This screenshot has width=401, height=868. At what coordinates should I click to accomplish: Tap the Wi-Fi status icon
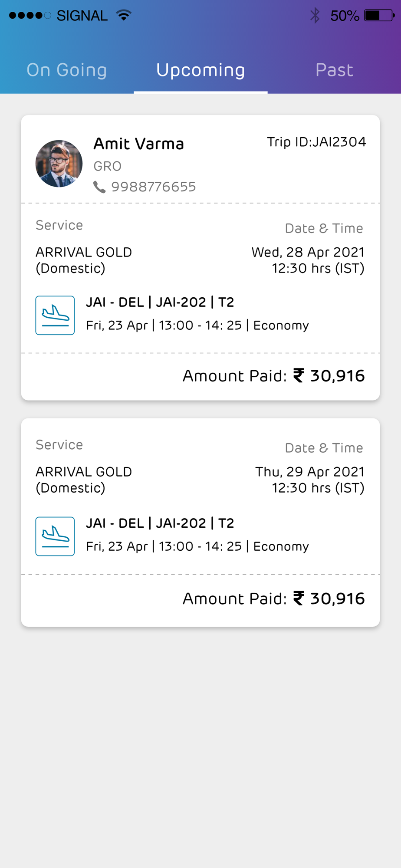click(124, 16)
